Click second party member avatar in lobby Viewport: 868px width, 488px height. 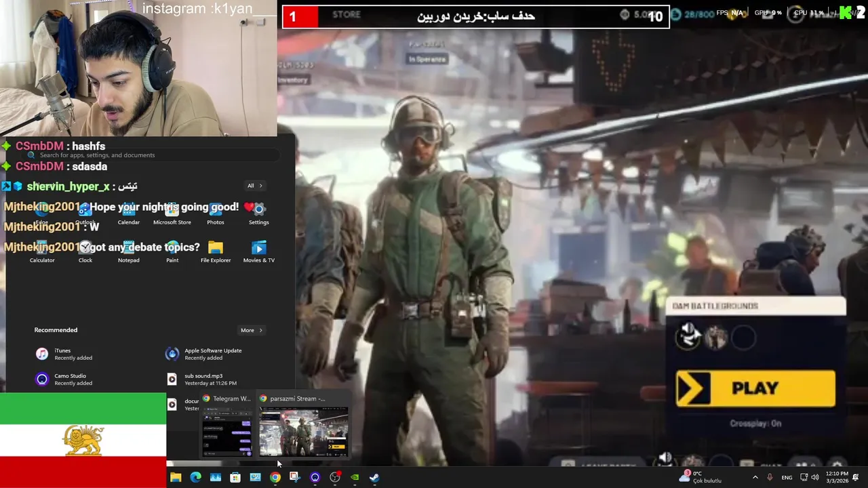pos(716,338)
